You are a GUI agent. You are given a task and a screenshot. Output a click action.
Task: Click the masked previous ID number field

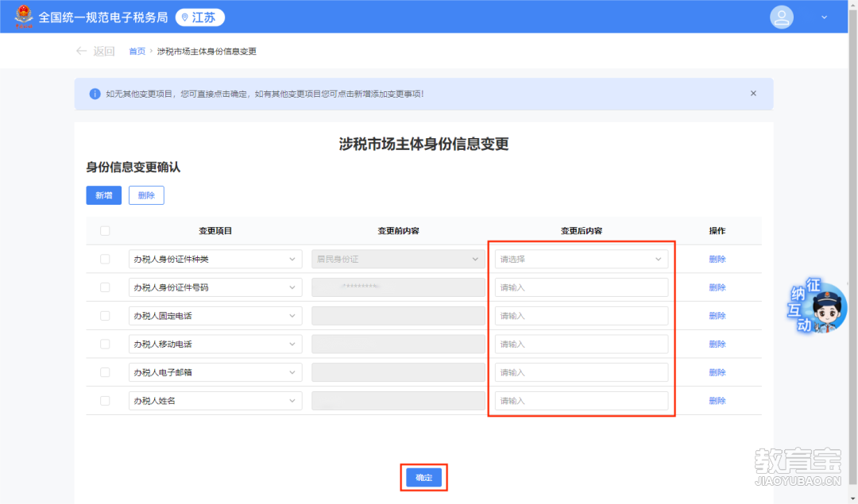click(x=398, y=287)
